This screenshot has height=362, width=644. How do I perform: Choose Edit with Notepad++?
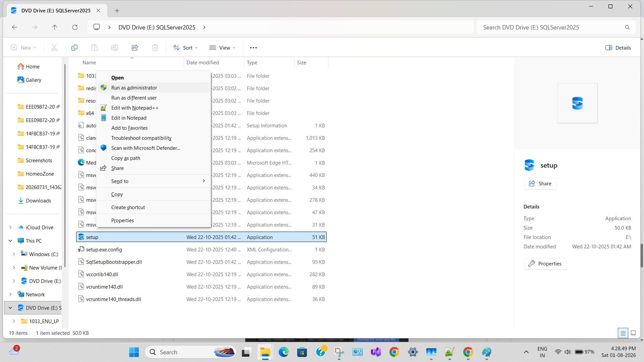click(154, 108)
